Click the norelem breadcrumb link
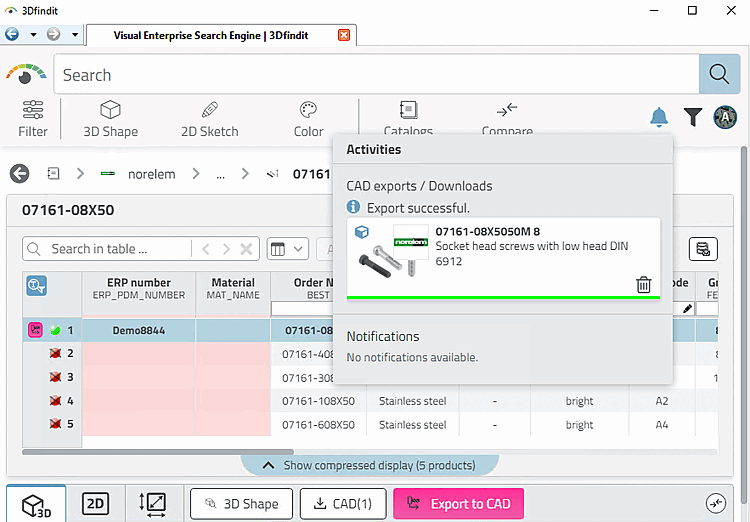 click(x=152, y=174)
